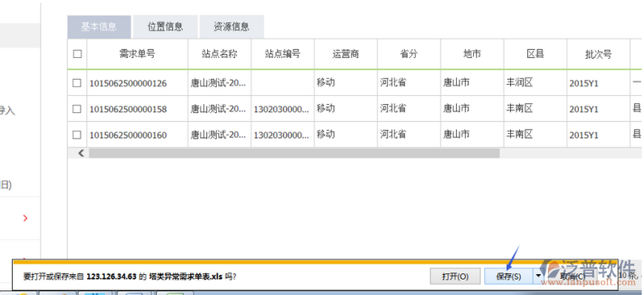Click the 批次号 column header
Image resolution: width=644 pixels, height=295 pixels.
click(x=598, y=54)
